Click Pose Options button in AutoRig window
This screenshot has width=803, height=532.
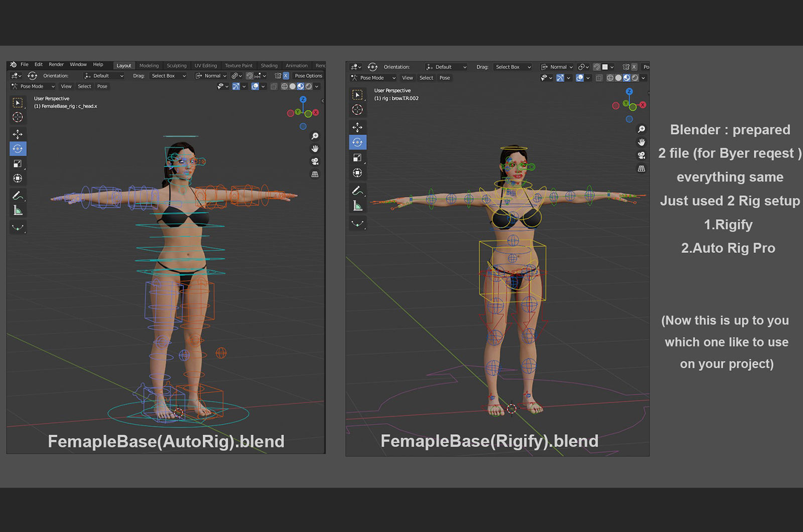coord(309,76)
